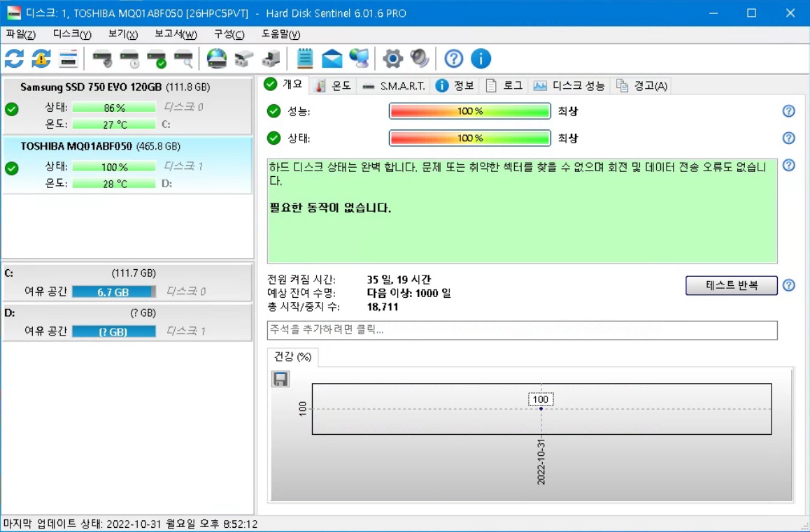Click the disk icon with stethoscope

pos(102,58)
